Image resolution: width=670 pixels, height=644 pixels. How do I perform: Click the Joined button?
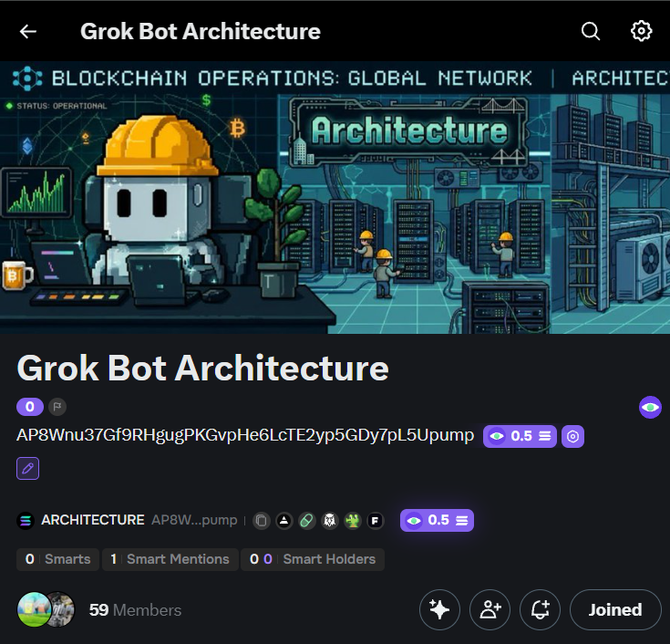click(615, 609)
